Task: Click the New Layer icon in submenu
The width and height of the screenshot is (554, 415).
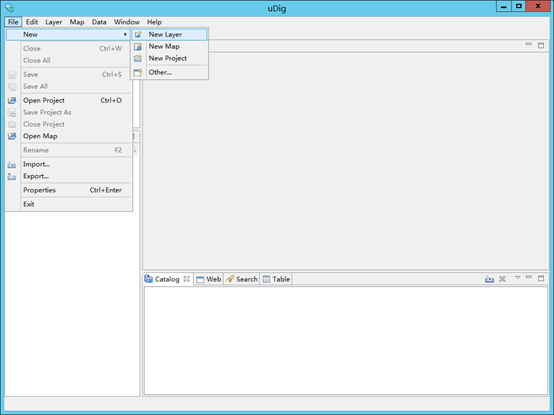Action: tap(138, 34)
